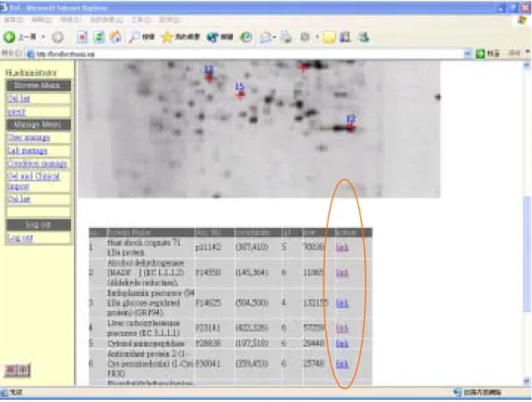This screenshot has height=402, width=532.
Task: Click link for Cytosol aminopeptidase row
Action: (x=342, y=344)
